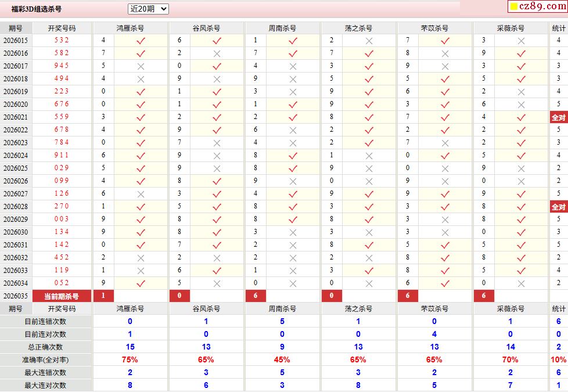This screenshot has height=392, width=568.
Task: Click the 周南杀号 check mark in row 2026024
Action: click(293, 156)
